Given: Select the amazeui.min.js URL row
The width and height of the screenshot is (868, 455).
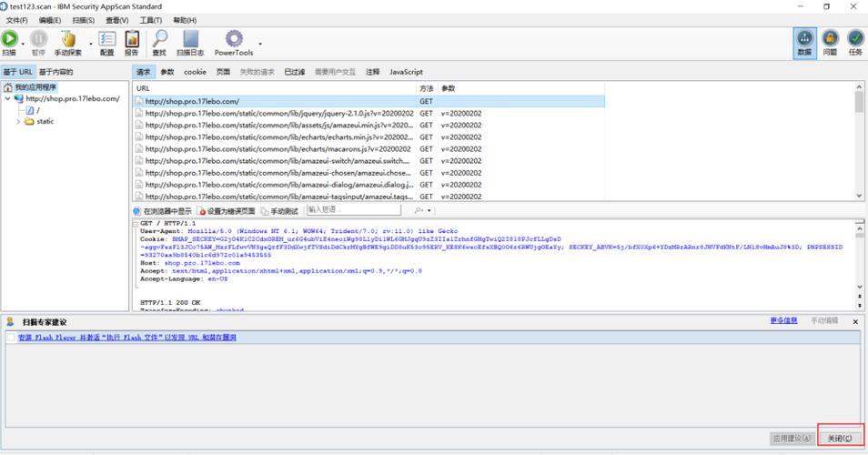Looking at the screenshot, I should (x=368, y=125).
